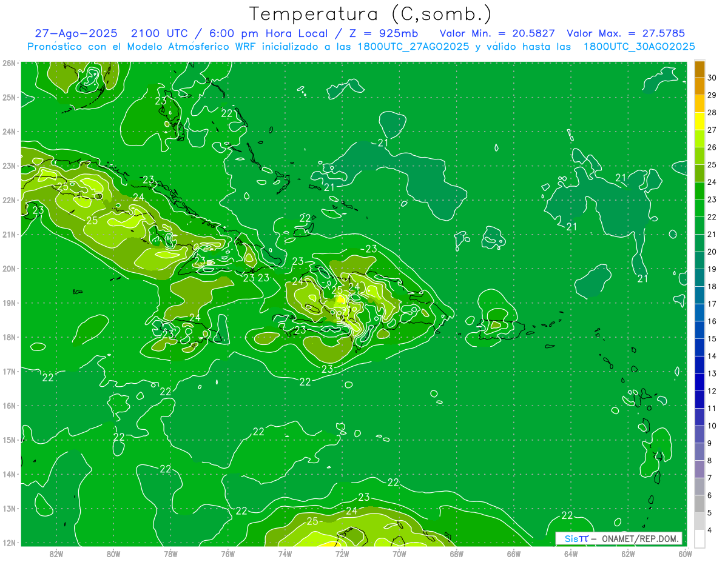This screenshot has height=562, width=728.
Task: Click the 'Valor Min. = 20.5827' text
Action: tap(497, 34)
